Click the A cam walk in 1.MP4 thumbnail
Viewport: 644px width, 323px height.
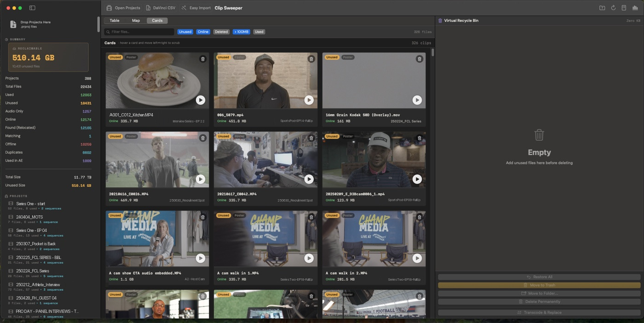click(x=265, y=239)
